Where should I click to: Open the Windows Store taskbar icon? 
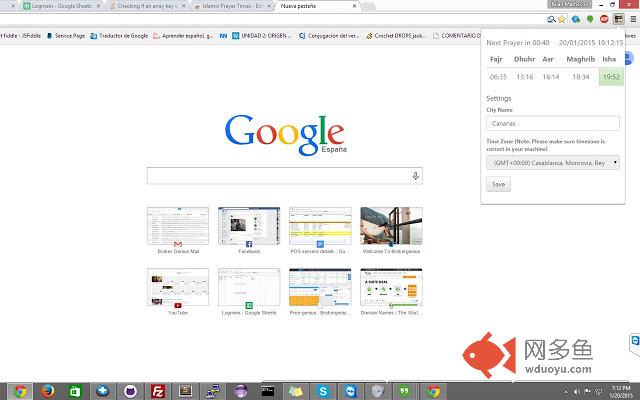[75, 391]
